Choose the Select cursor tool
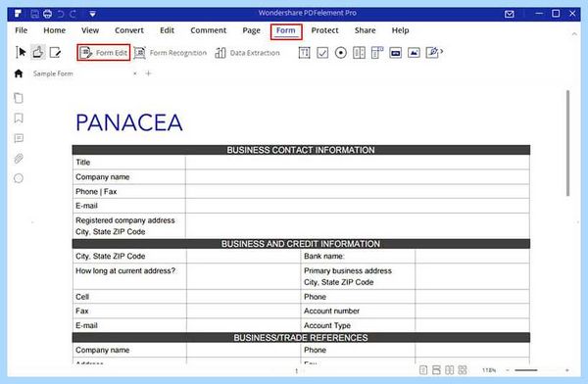The width and height of the screenshot is (588, 384). tap(21, 52)
